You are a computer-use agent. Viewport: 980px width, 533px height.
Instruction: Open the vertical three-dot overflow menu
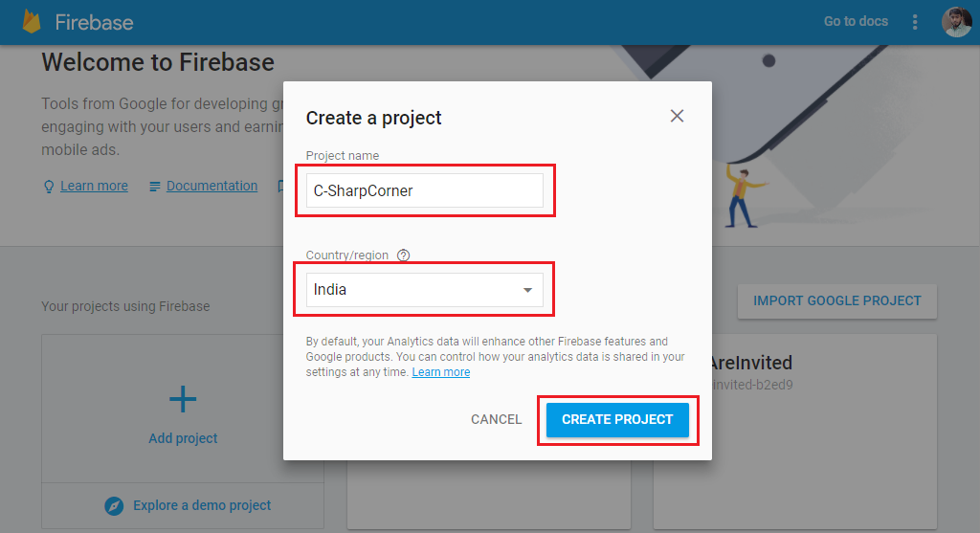(914, 22)
